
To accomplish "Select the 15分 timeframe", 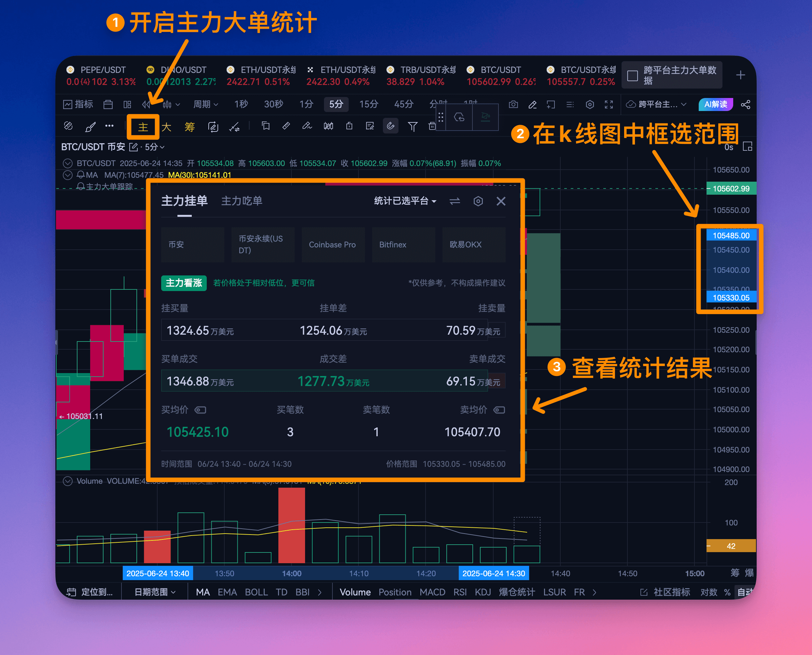I will click(369, 104).
